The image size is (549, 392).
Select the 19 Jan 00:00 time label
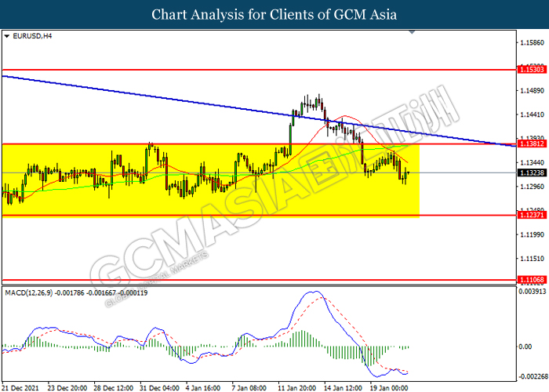[389, 388]
